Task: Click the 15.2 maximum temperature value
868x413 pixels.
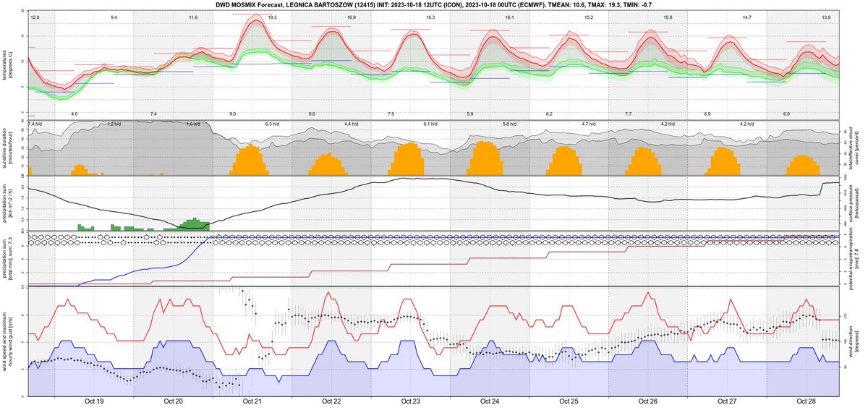Action: 589,17
